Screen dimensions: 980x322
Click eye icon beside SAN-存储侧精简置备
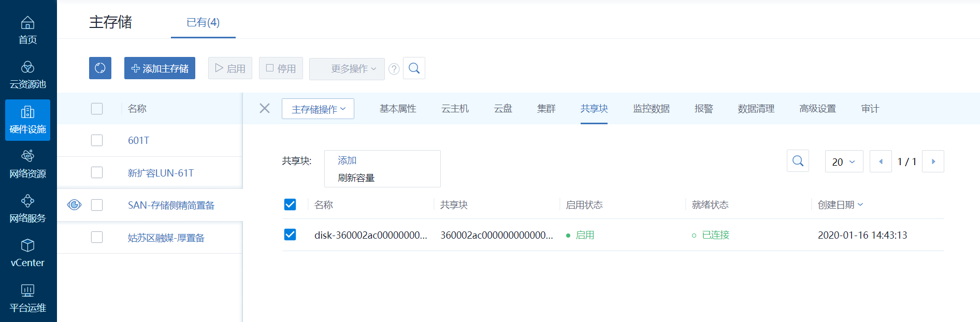coord(74,205)
